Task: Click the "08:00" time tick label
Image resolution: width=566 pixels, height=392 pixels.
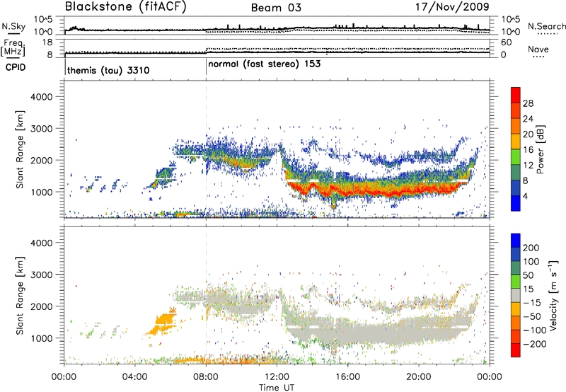Action: point(206,377)
